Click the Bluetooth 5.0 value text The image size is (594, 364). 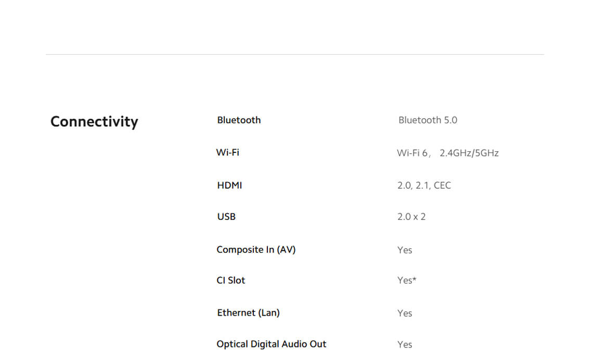[428, 120]
